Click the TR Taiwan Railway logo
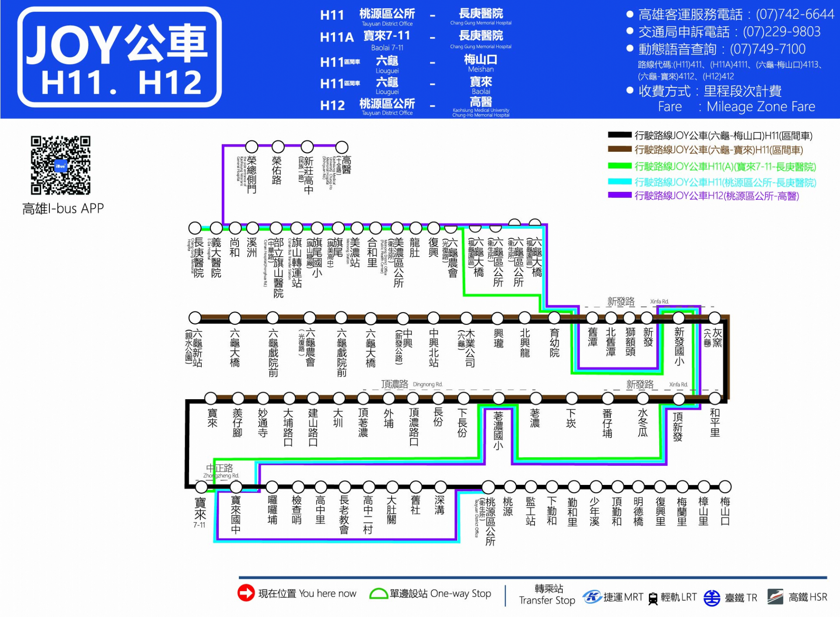The width and height of the screenshot is (840, 617). [711, 597]
